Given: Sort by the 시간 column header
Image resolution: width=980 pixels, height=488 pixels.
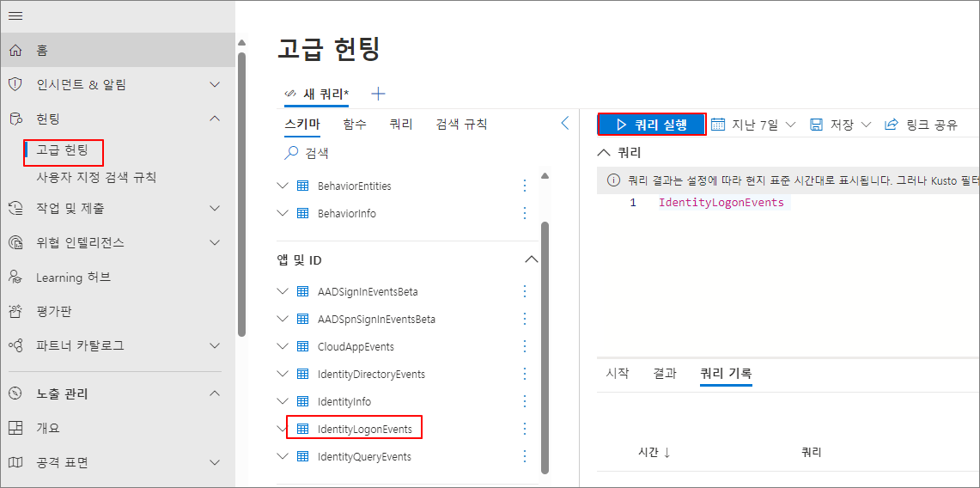Looking at the screenshot, I should click(654, 453).
